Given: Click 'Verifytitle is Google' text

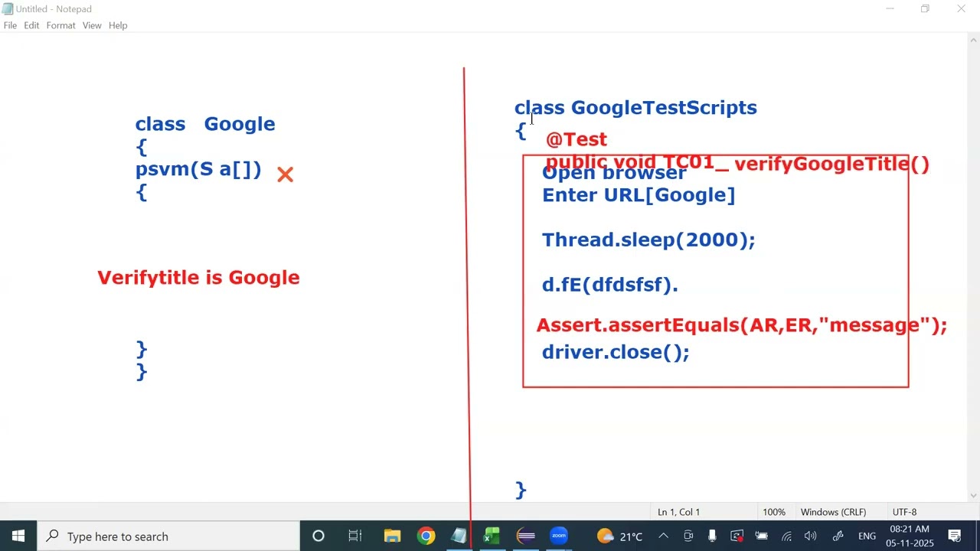Looking at the screenshot, I should [198, 278].
